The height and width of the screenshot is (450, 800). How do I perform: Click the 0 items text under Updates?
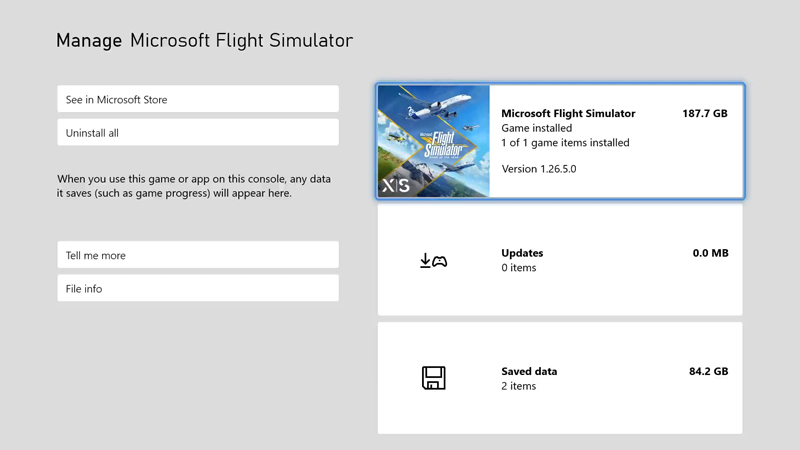click(x=518, y=268)
